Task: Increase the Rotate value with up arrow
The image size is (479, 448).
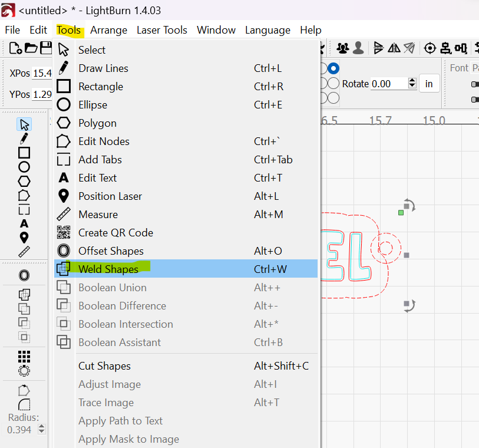Action: pyautogui.click(x=412, y=81)
